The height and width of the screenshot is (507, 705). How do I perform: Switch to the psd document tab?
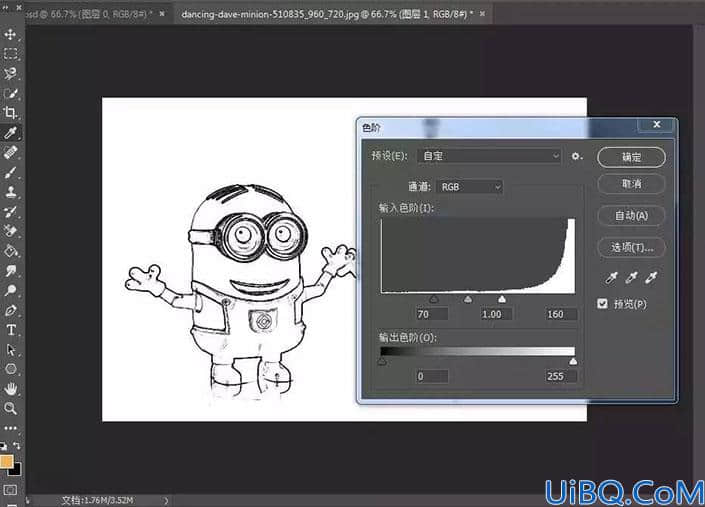tap(89, 14)
